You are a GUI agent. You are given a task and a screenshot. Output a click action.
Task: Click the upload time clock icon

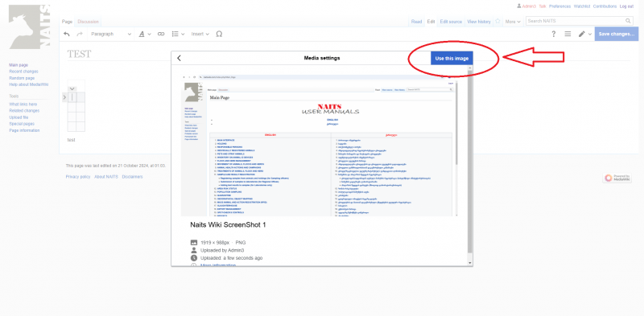pos(194,258)
